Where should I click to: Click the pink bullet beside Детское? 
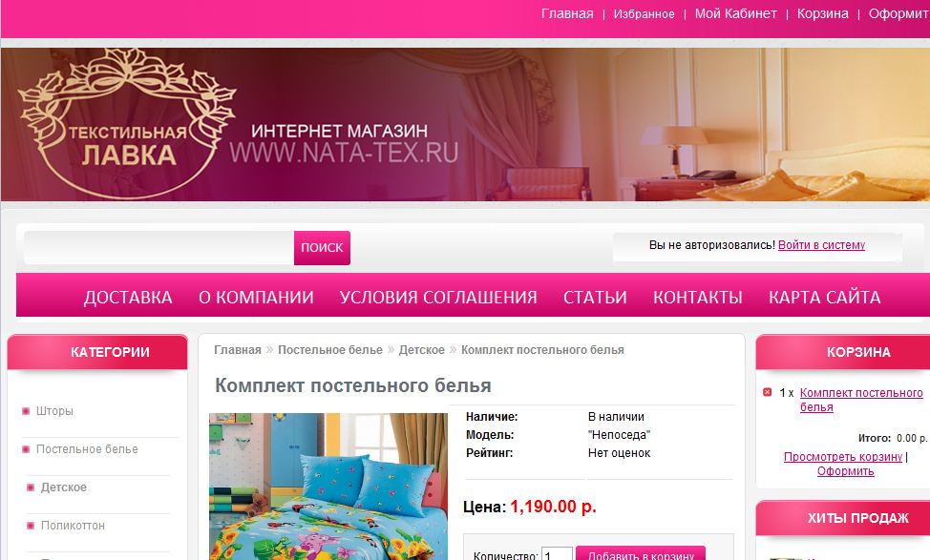tap(31, 487)
